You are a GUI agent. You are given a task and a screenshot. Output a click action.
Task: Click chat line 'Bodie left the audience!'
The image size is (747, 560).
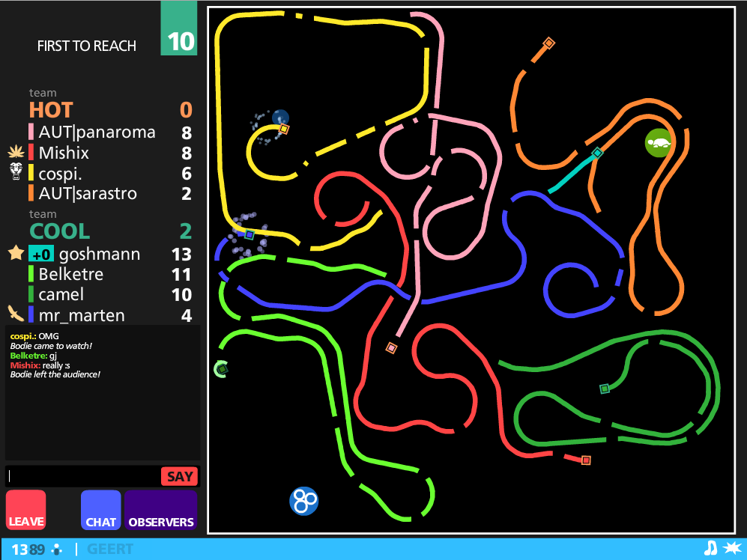[55, 375]
